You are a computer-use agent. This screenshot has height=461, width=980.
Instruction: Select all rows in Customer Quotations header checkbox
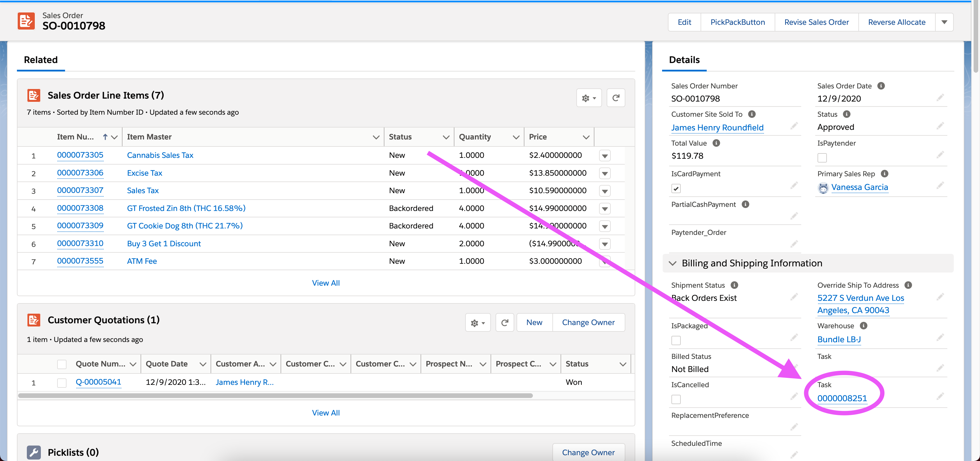(62, 364)
